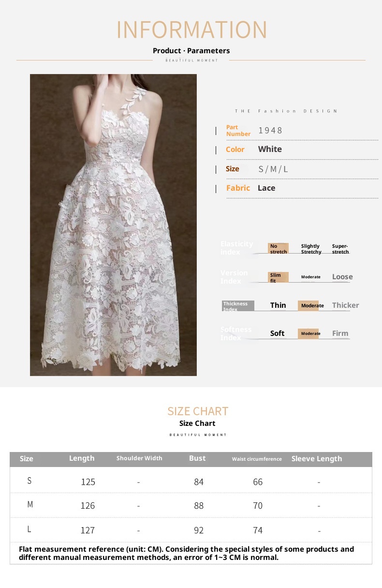Choose the Thin thickness option
The height and width of the screenshot is (588, 382).
pos(278,305)
